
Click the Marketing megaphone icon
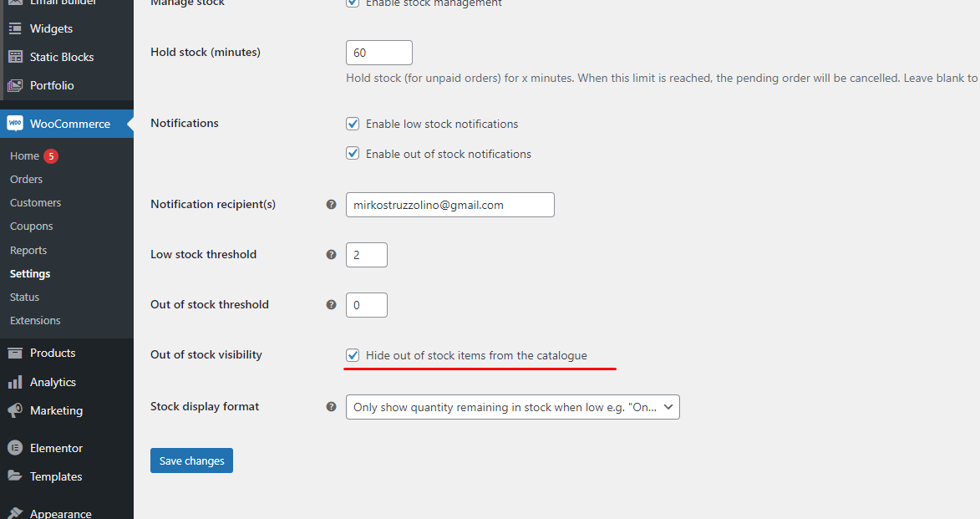coord(15,410)
